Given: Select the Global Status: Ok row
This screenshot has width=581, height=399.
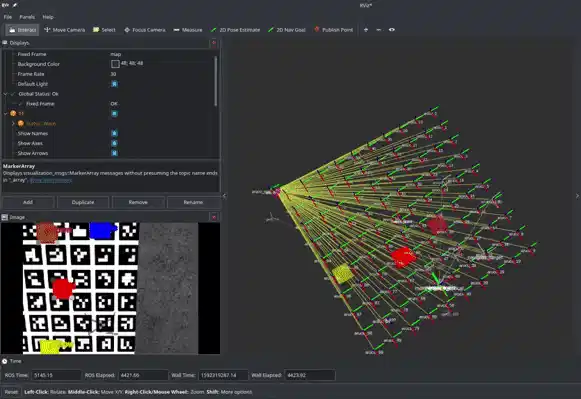Looking at the screenshot, I should coord(109,94).
